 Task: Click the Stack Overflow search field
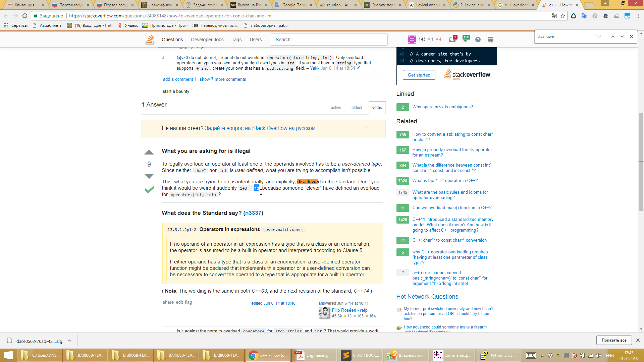329,40
